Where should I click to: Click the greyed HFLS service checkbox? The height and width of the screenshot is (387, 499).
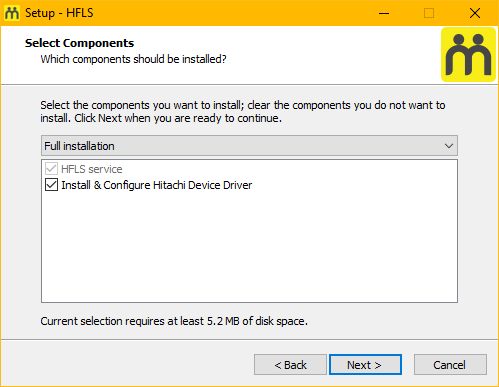(x=51, y=169)
